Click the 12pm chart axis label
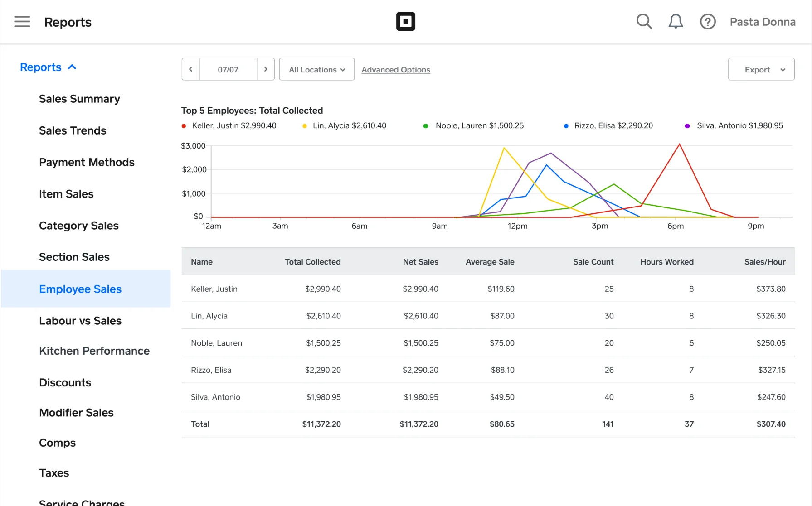 click(x=517, y=226)
